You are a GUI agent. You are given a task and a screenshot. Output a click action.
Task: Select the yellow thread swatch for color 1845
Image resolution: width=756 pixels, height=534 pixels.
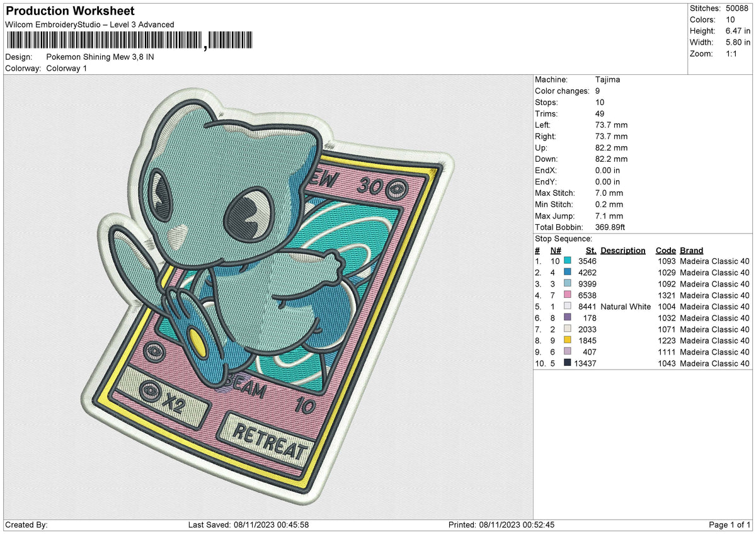tap(569, 341)
